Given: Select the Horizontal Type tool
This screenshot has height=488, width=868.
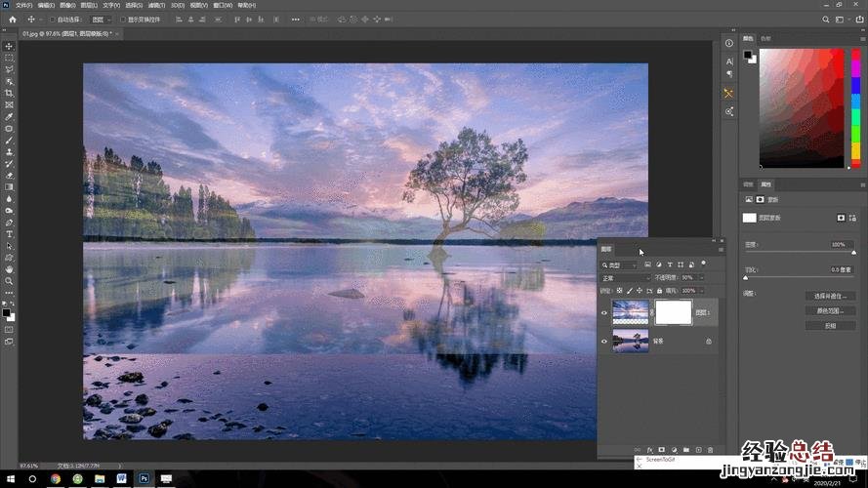Looking at the screenshot, I should [x=10, y=234].
